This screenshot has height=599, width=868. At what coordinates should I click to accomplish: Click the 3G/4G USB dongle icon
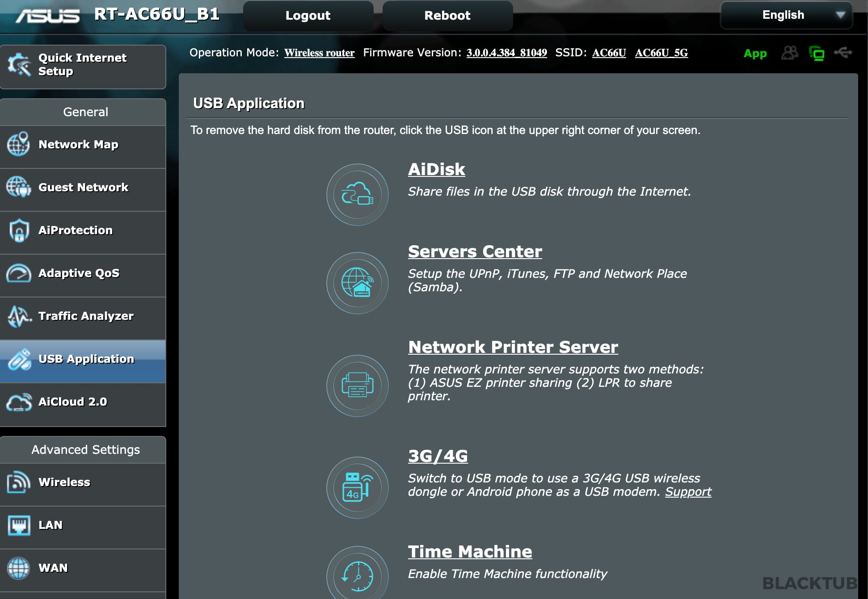click(x=357, y=487)
